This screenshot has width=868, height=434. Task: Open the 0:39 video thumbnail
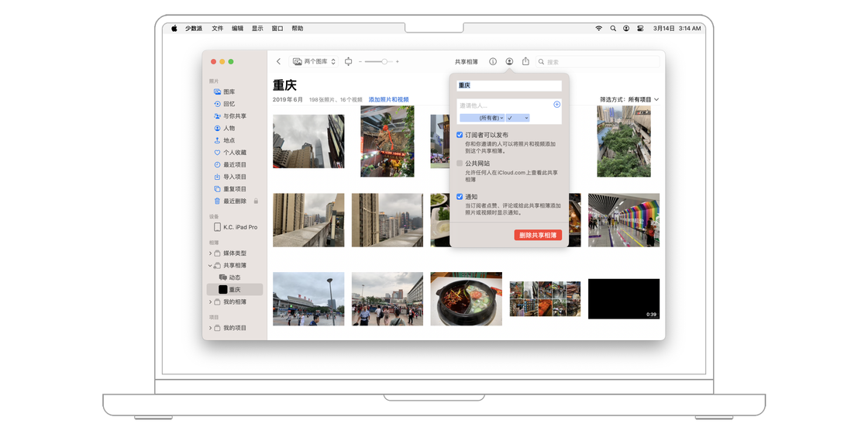tap(624, 299)
